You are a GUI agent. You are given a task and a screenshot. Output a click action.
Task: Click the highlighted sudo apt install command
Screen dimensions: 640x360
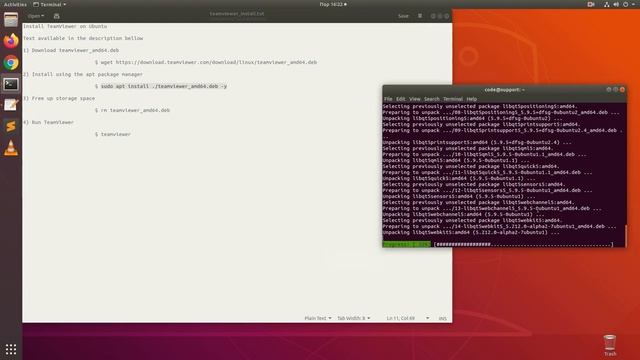(164, 86)
